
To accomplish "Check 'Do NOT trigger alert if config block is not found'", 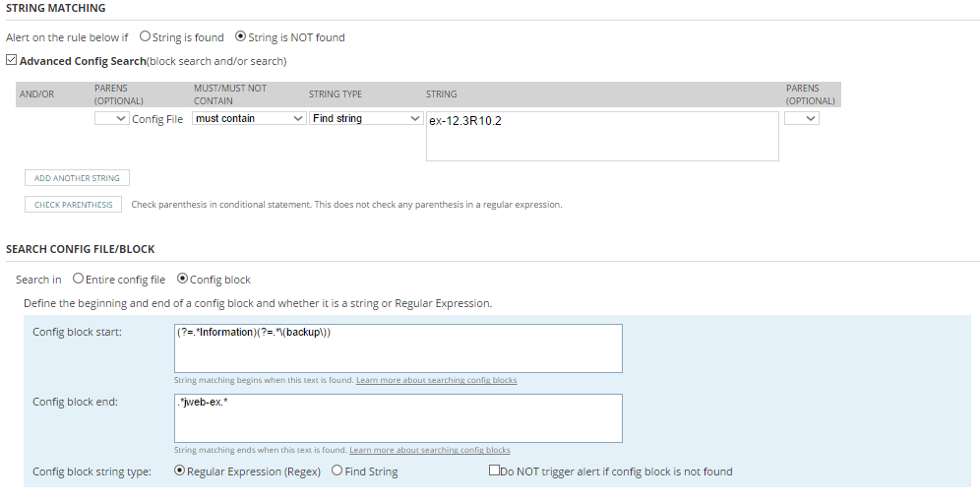I will click(494, 471).
